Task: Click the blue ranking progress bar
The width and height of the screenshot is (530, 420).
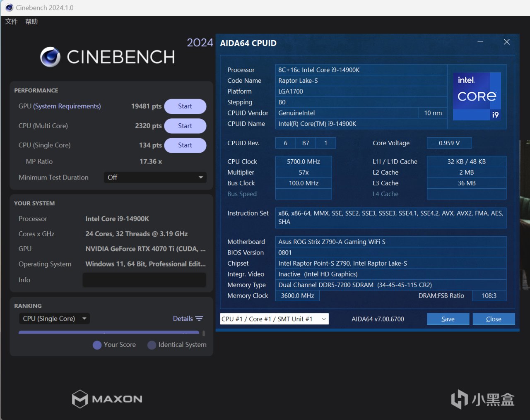Action: pyautogui.click(x=109, y=332)
